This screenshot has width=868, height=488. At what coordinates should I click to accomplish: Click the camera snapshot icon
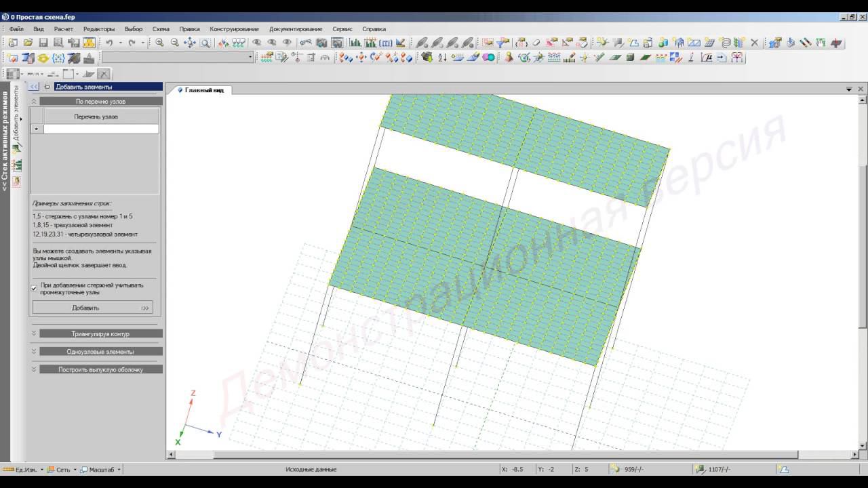(321, 43)
